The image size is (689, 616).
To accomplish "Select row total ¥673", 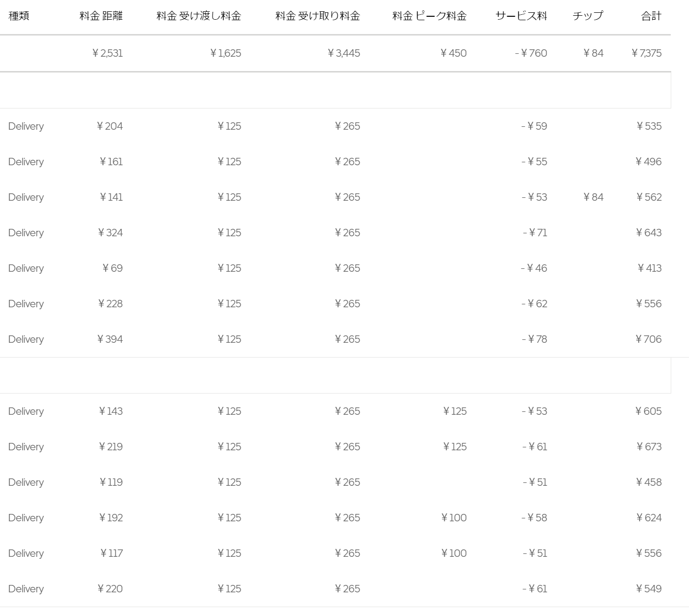I will [x=649, y=447].
